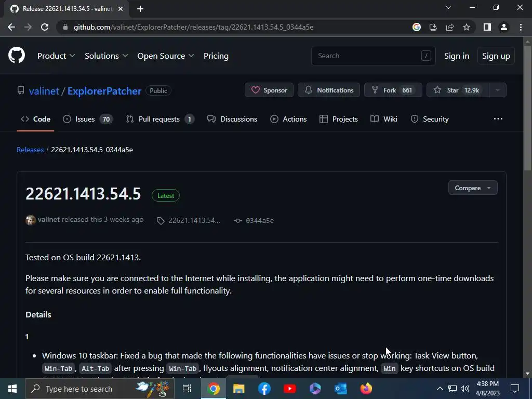This screenshot has width=532, height=399.
Task: Click the valinet author name
Action: [x=48, y=220]
